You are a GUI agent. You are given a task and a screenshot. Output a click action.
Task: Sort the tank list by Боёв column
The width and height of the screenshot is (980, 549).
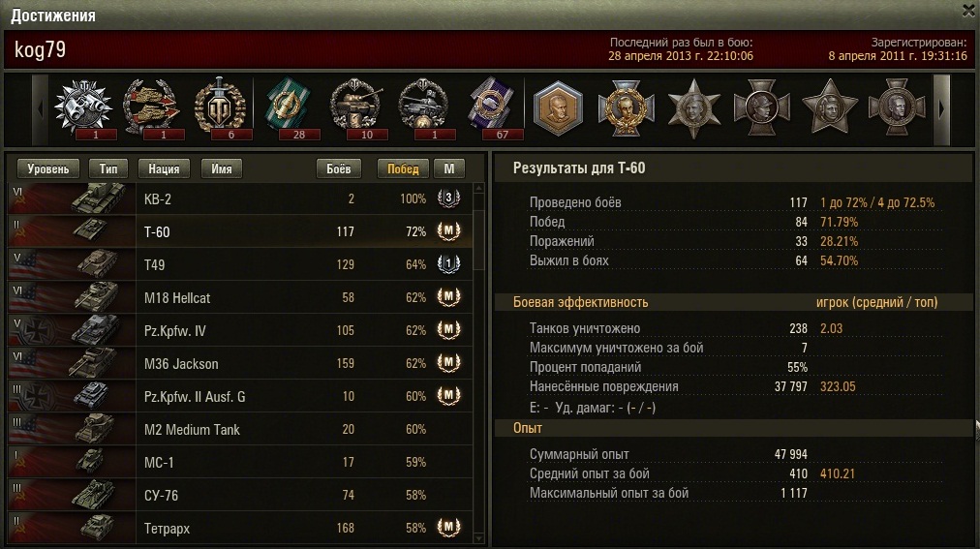pos(338,168)
